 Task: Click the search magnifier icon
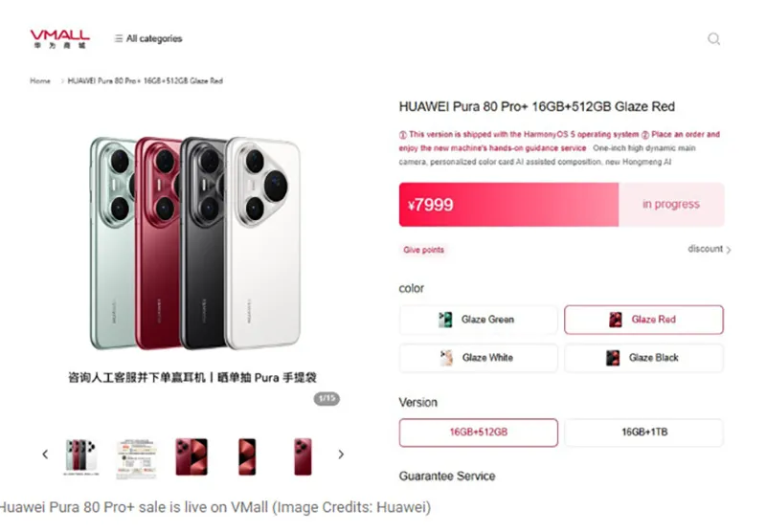(713, 39)
